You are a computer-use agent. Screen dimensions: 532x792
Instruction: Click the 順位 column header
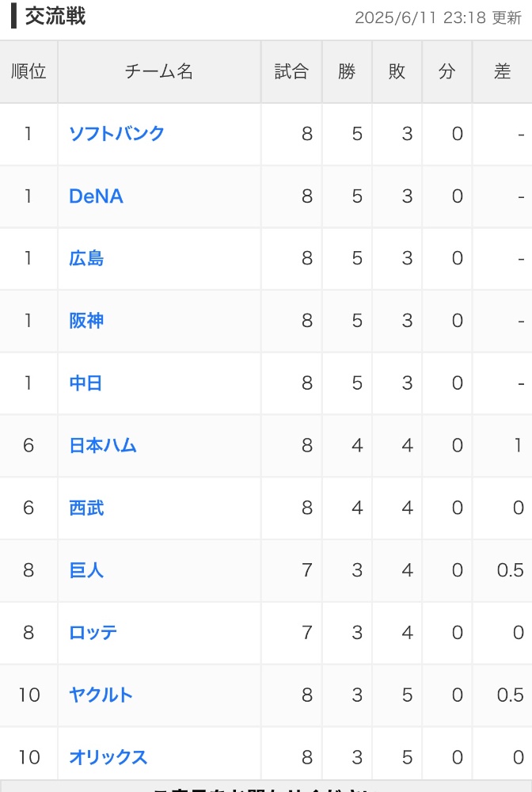(28, 72)
